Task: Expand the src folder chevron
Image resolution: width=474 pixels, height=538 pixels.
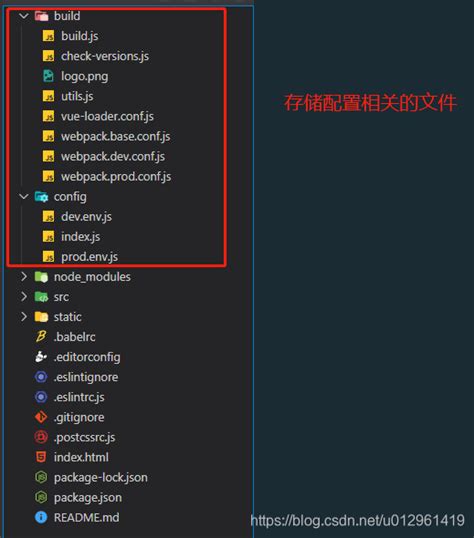Action: [x=24, y=297]
